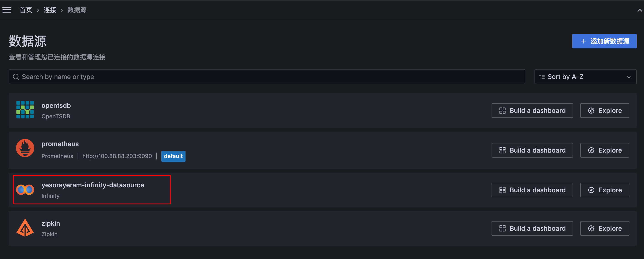Expand sort options via the dropdown chevron
Screen dimensions: 644x259
coord(629,77)
